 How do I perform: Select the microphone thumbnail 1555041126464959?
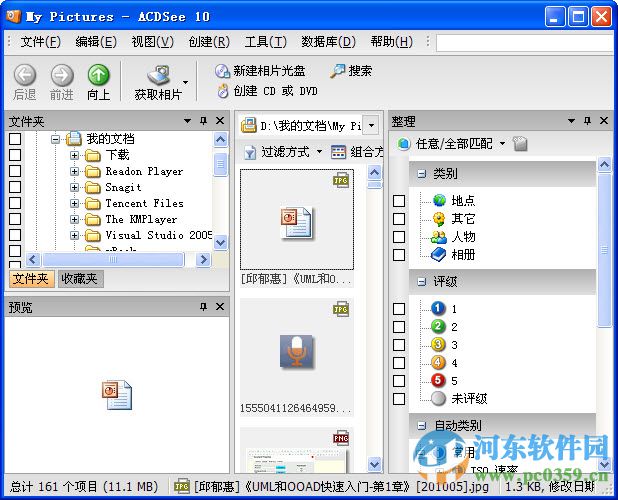pos(297,357)
